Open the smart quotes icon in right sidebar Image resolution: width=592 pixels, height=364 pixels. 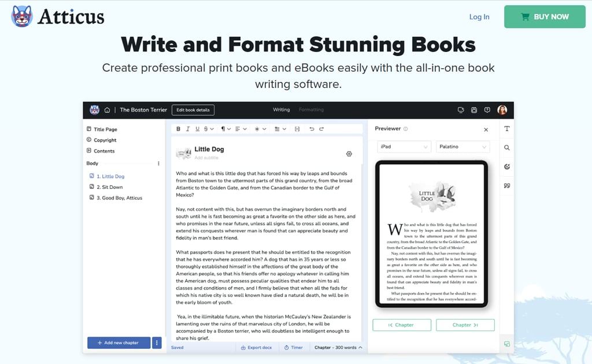coord(506,185)
